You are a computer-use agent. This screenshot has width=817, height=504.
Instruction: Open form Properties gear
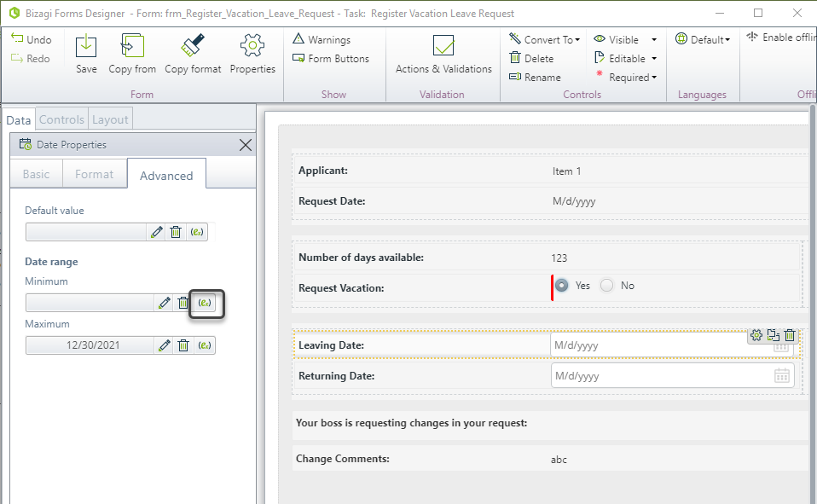pyautogui.click(x=252, y=54)
